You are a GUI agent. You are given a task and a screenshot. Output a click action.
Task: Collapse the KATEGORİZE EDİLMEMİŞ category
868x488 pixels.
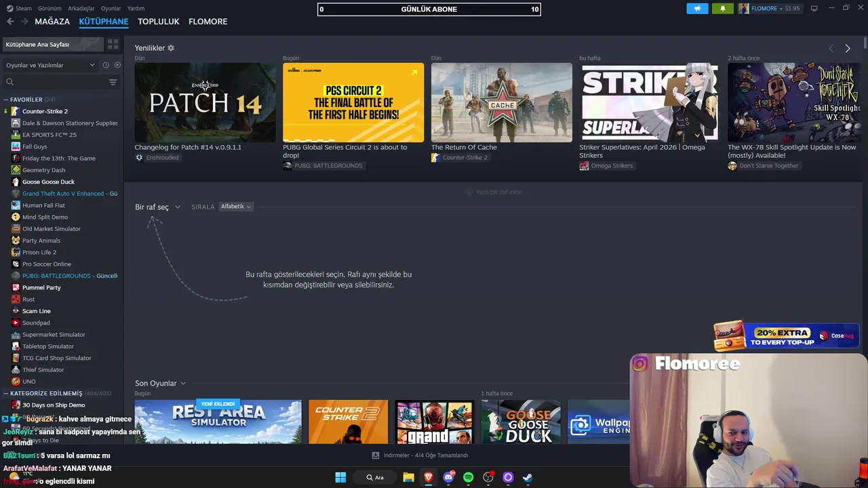[5, 393]
